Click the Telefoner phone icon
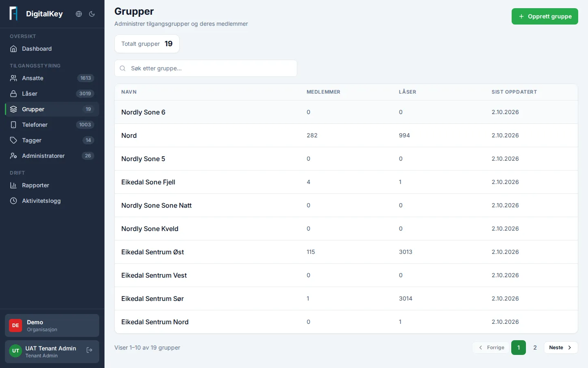The height and width of the screenshot is (368, 588). [x=13, y=125]
